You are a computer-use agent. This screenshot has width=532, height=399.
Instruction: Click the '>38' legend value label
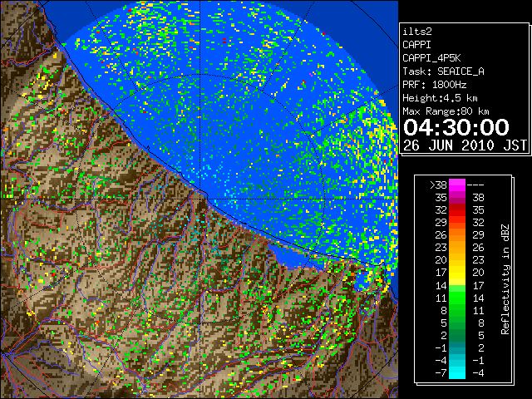click(x=438, y=185)
